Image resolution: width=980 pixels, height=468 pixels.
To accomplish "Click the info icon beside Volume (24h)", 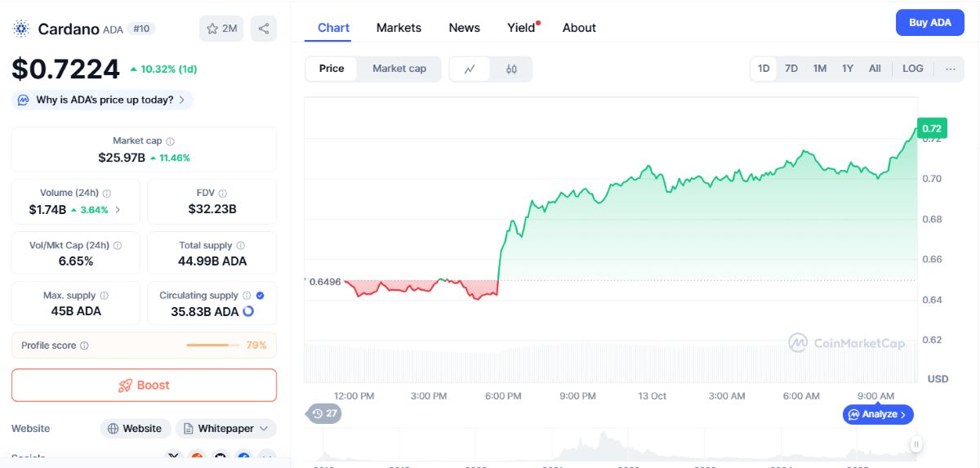I will point(107,194).
